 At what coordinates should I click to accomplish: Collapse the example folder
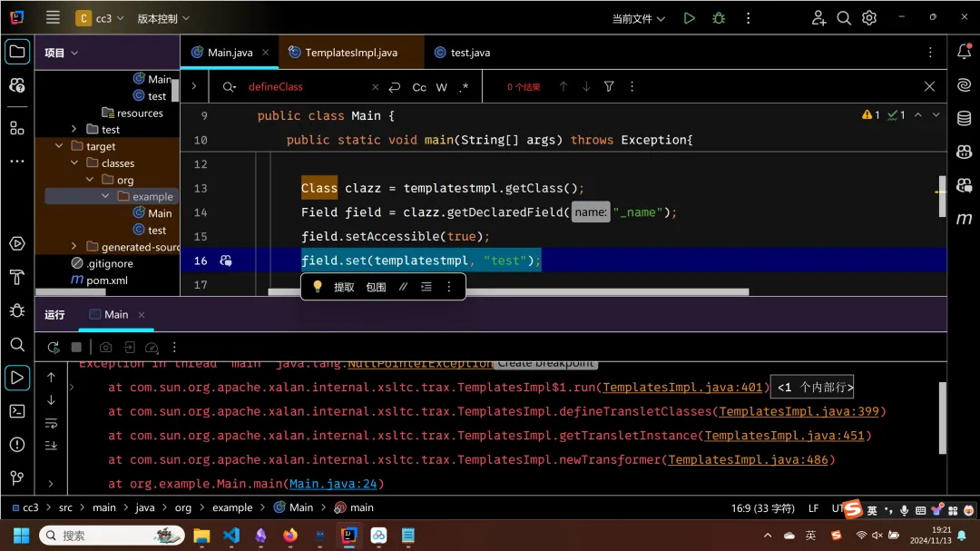point(105,196)
